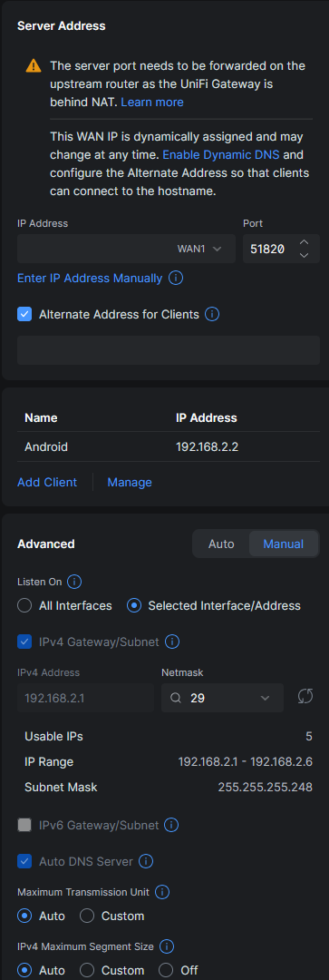Click the IPv4 Address field 192.168.2.1
This screenshot has width=329, height=980.
(x=85, y=698)
